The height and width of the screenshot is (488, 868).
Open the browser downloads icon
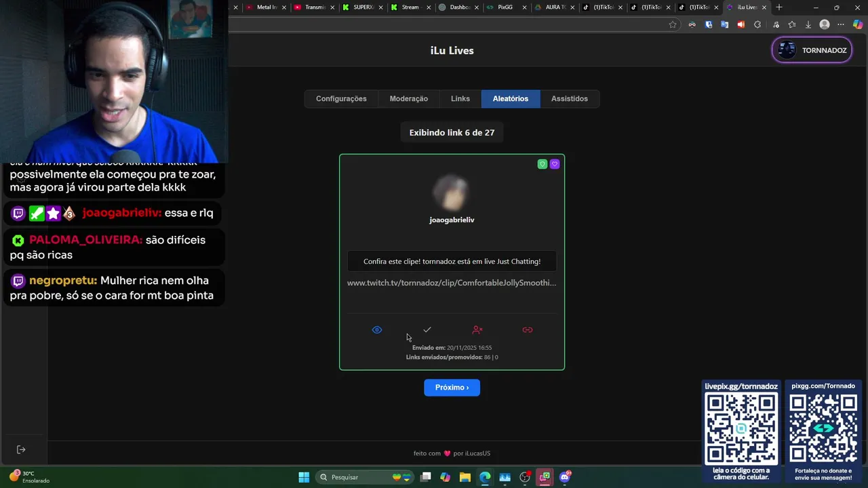[x=808, y=24]
